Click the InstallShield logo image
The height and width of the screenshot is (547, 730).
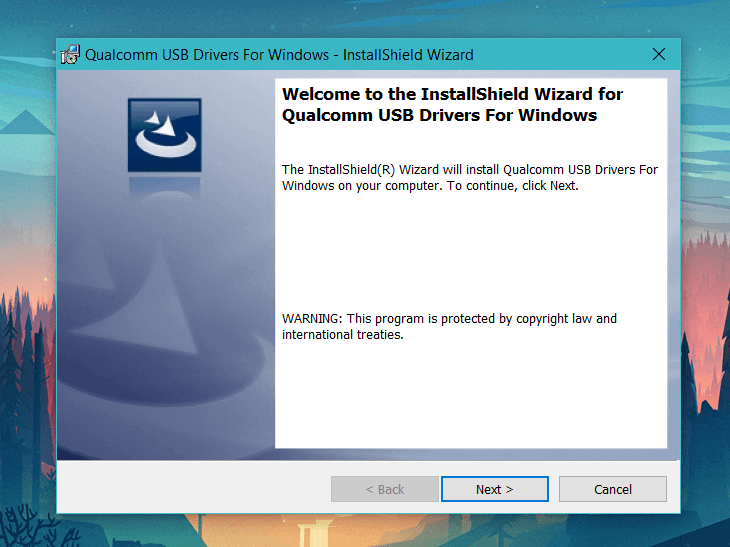(x=165, y=135)
